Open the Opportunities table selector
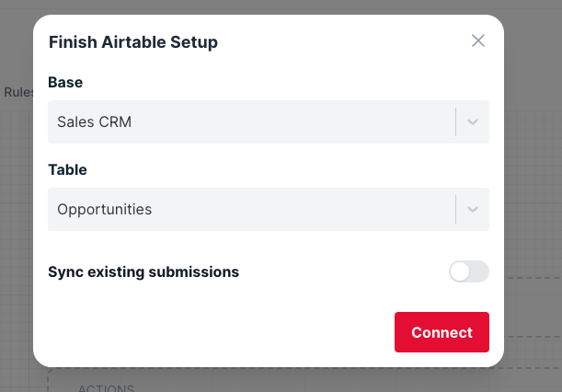This screenshot has height=392, width=562. click(x=250, y=209)
